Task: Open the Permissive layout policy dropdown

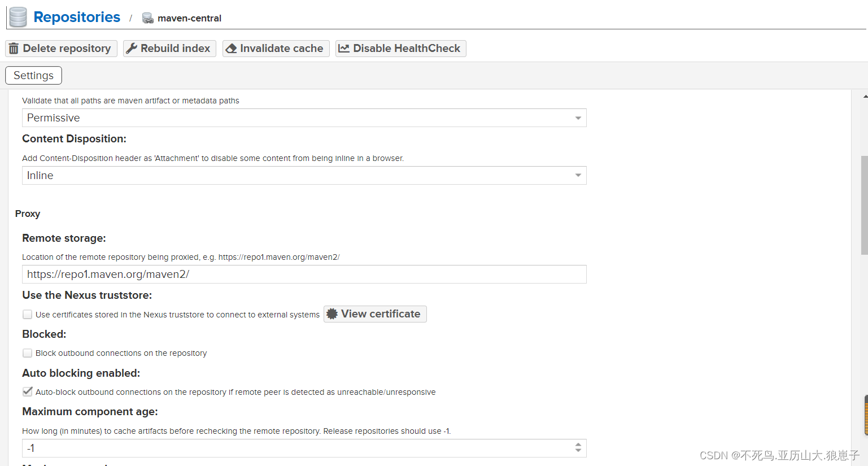Action: pos(304,118)
